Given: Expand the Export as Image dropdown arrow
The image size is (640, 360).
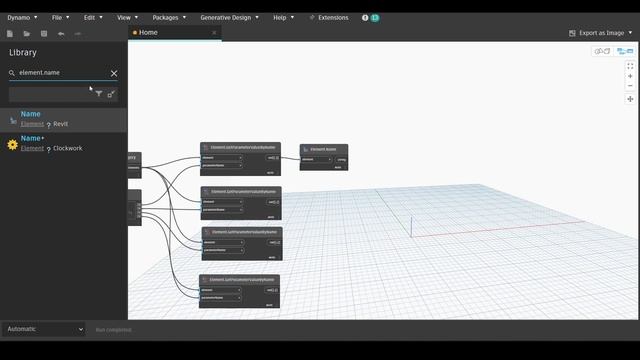Looking at the screenshot, I should click(x=630, y=33).
